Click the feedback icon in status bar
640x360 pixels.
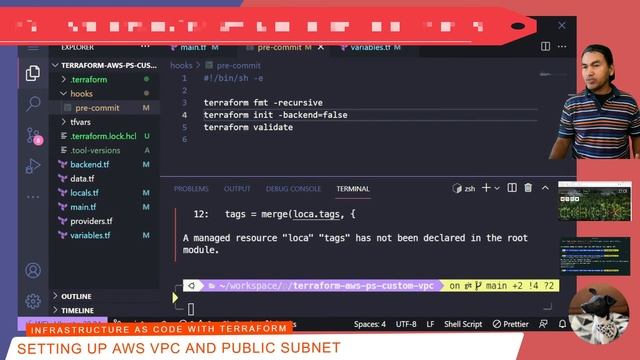coord(543,324)
